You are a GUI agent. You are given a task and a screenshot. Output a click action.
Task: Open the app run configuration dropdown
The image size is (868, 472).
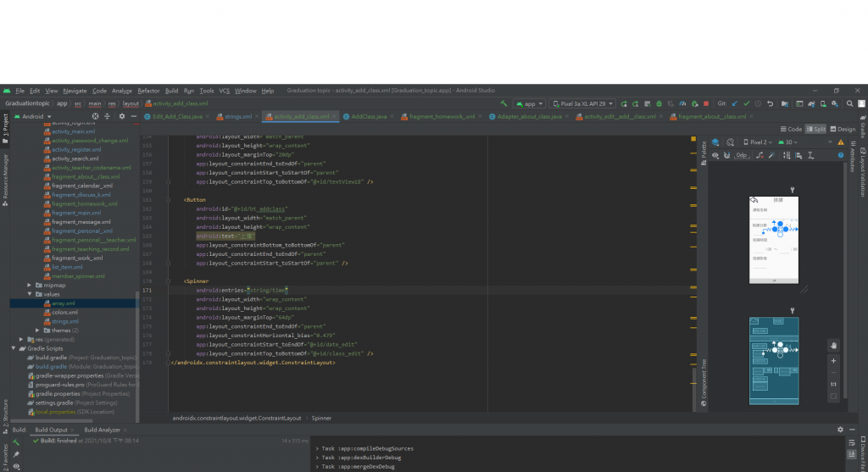pos(529,103)
